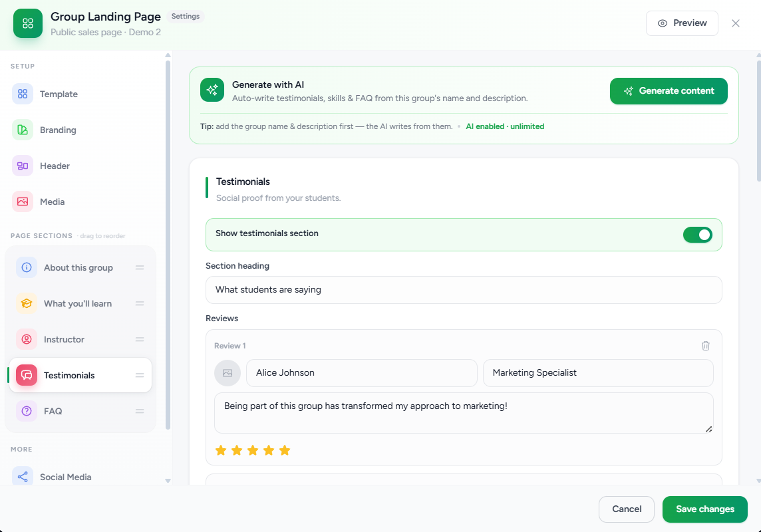Click the Header layout icon
The height and width of the screenshot is (532, 761).
[x=23, y=166]
